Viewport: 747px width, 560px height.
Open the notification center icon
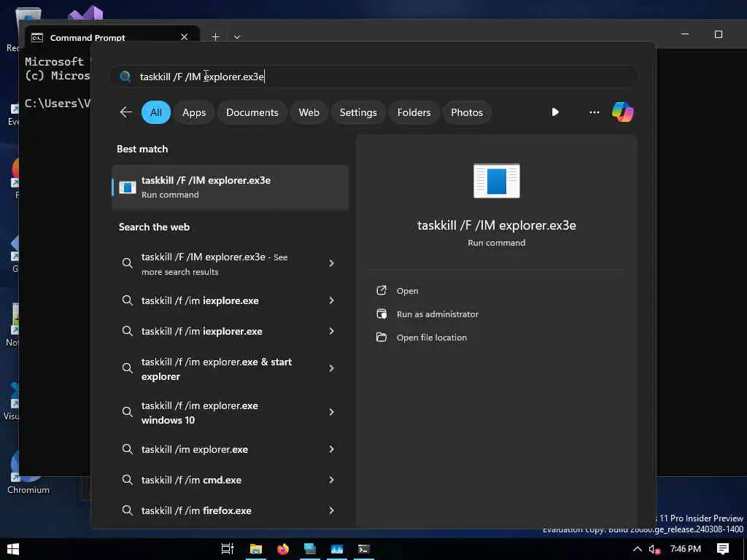click(x=723, y=549)
